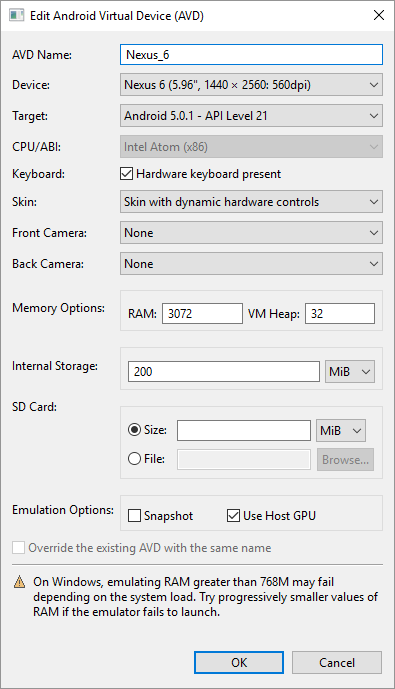This screenshot has height=689, width=395.
Task: Open Internal Storage MiB unit dropdown
Action: pos(350,372)
